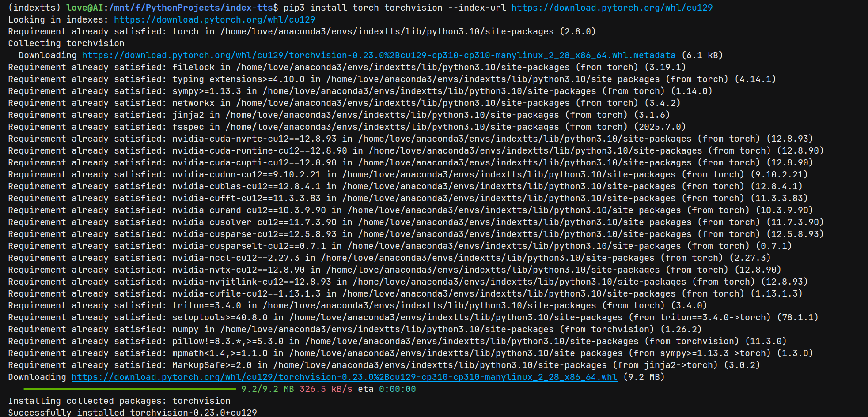Click the 'jinja2' requirement name in its own line
This screenshot has width=868, height=417.
point(188,115)
